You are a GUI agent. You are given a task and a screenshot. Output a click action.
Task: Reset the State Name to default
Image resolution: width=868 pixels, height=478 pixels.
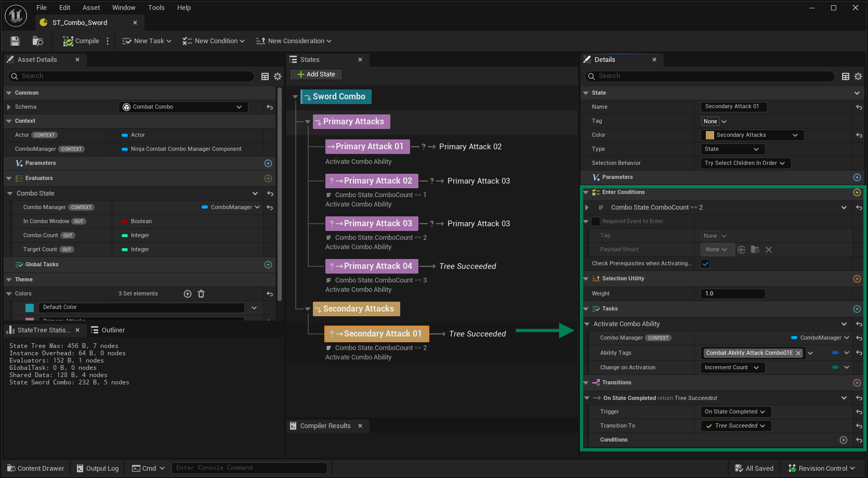(x=859, y=107)
